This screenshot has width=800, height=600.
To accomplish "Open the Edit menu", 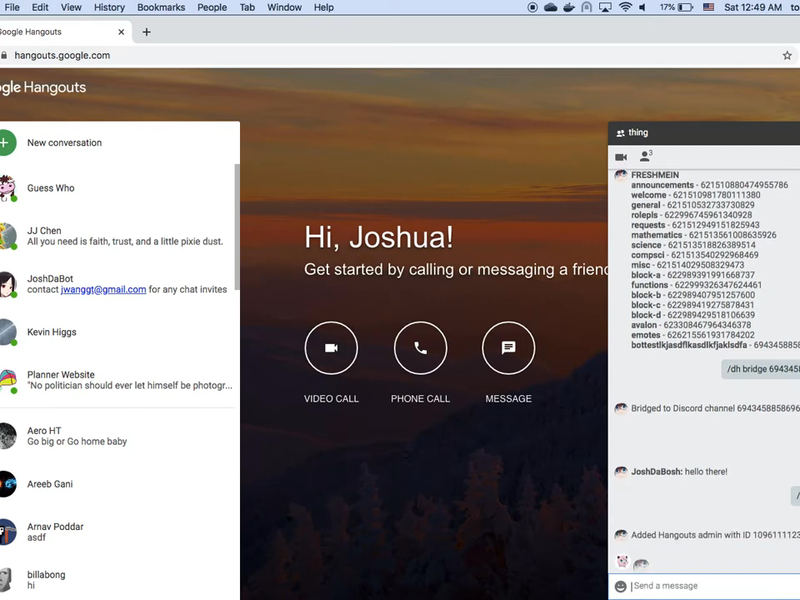I will (x=40, y=7).
